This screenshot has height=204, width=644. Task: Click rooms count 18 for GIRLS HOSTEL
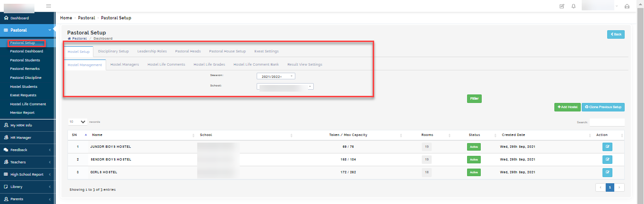[427, 172]
